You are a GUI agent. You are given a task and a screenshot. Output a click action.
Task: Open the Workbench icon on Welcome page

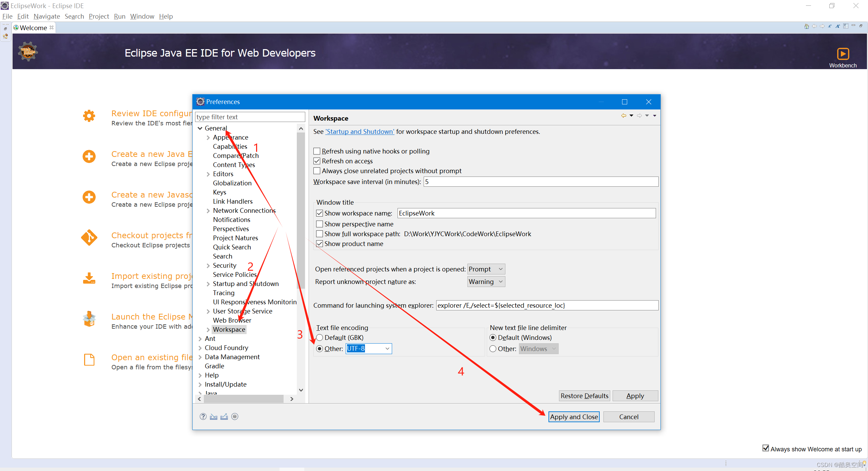click(x=843, y=54)
